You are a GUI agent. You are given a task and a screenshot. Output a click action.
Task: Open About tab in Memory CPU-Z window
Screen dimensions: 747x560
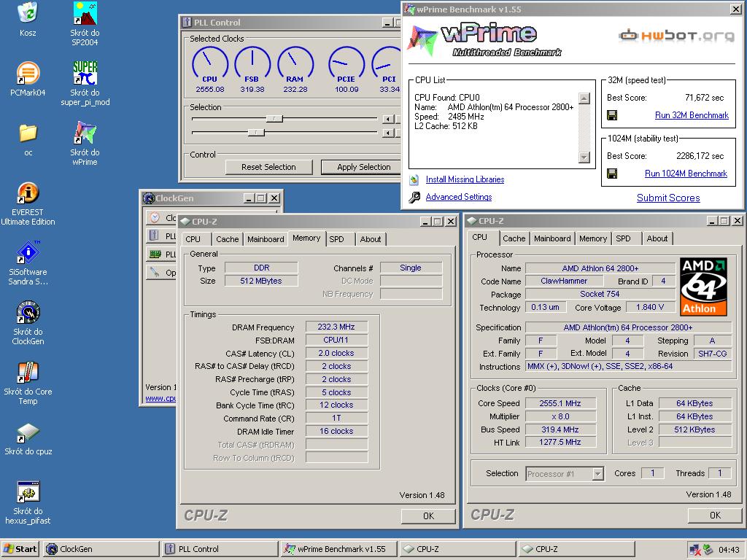point(371,239)
